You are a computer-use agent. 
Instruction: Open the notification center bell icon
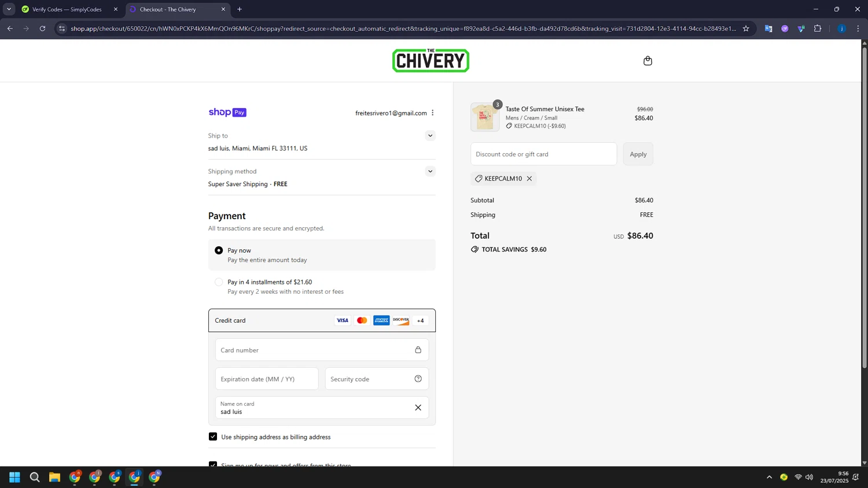[856, 477]
